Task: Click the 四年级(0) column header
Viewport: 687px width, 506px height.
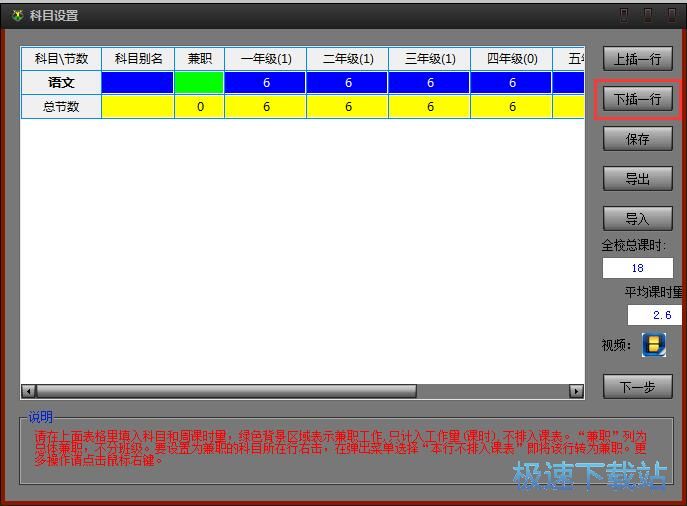Action: [511, 59]
